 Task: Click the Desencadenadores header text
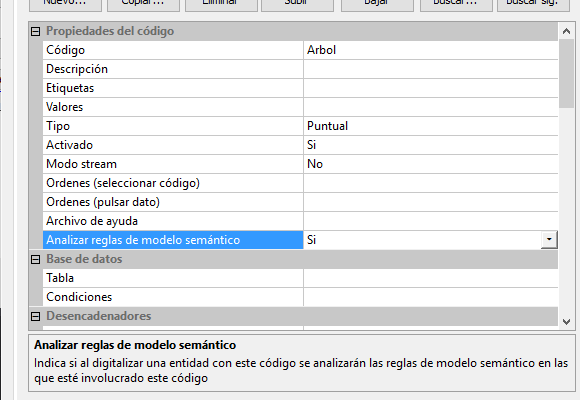pyautogui.click(x=98, y=316)
